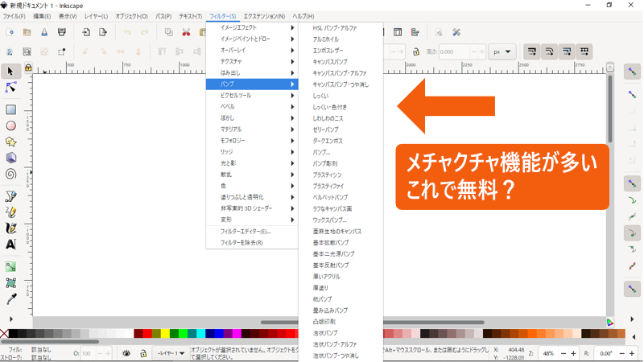Open Align and Distribute icon
The width and height of the screenshot is (644, 362).
pyautogui.click(x=415, y=32)
